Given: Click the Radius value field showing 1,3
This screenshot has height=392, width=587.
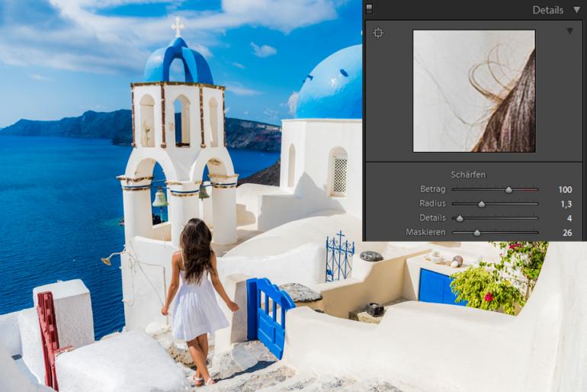Looking at the screenshot, I should point(565,204).
